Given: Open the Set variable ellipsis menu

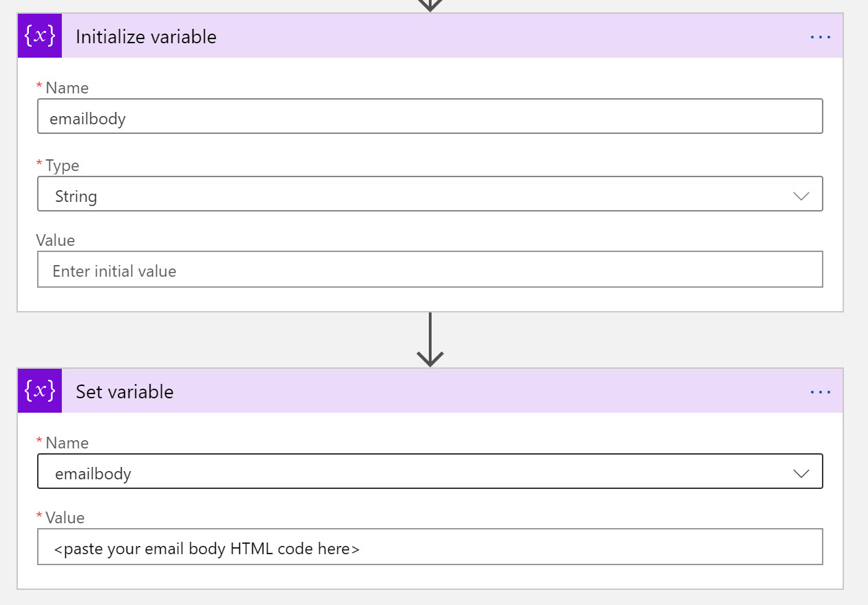Looking at the screenshot, I should 821,391.
